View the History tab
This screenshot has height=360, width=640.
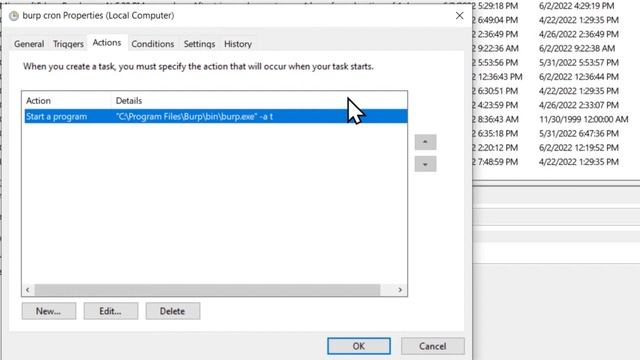238,44
